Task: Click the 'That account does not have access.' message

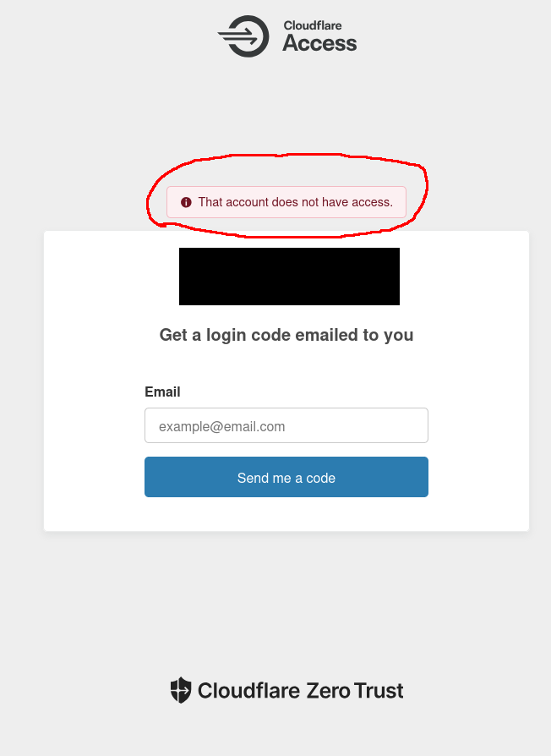Action: tap(295, 202)
